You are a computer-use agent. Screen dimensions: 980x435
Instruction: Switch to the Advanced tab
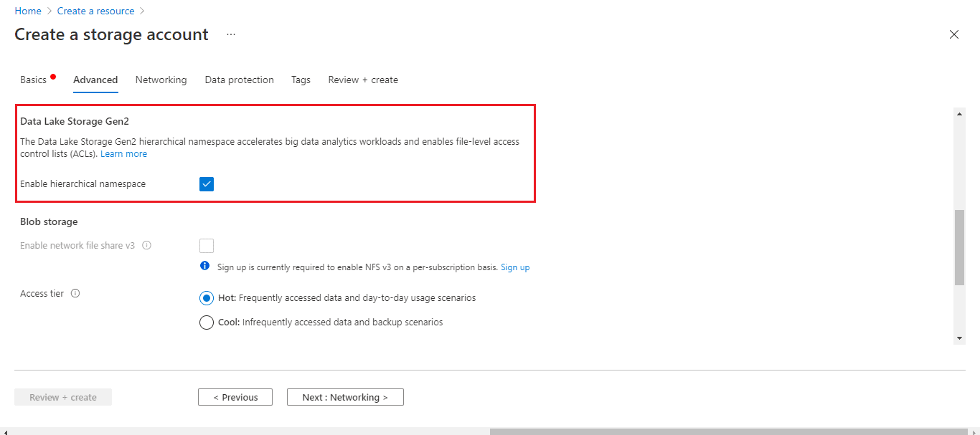click(95, 80)
